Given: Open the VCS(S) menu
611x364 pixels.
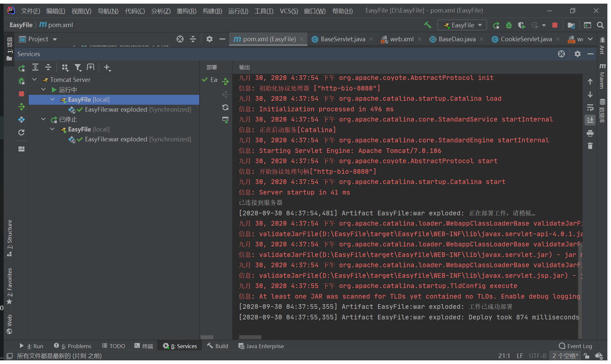Looking at the screenshot, I should click(289, 11).
